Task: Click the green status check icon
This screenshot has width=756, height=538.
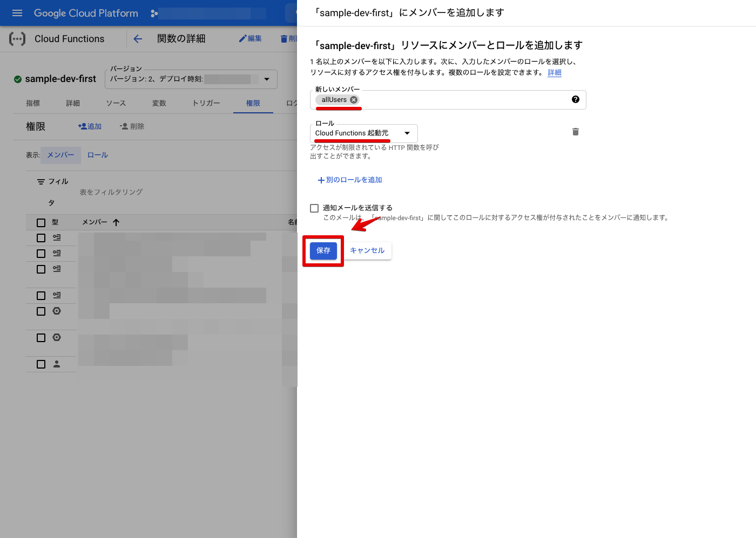Action: [x=18, y=79]
